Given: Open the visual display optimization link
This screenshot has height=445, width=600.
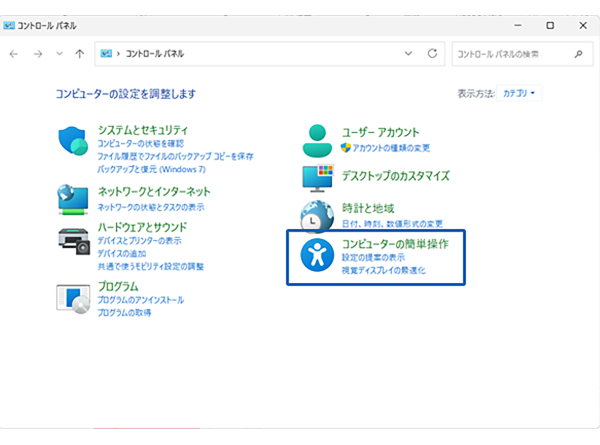Looking at the screenshot, I should pyautogui.click(x=383, y=271).
